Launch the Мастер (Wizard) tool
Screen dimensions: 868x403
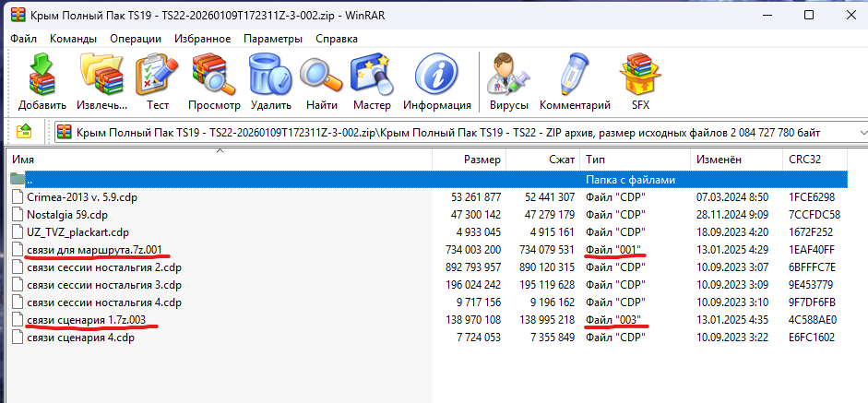371,83
